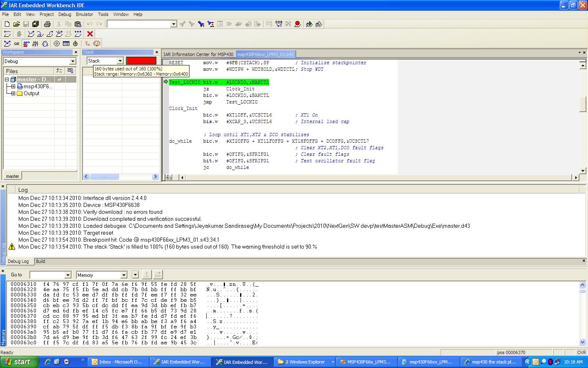Open the quick search combo box dropdown
The width and height of the screenshot is (588, 368).
coord(174,24)
